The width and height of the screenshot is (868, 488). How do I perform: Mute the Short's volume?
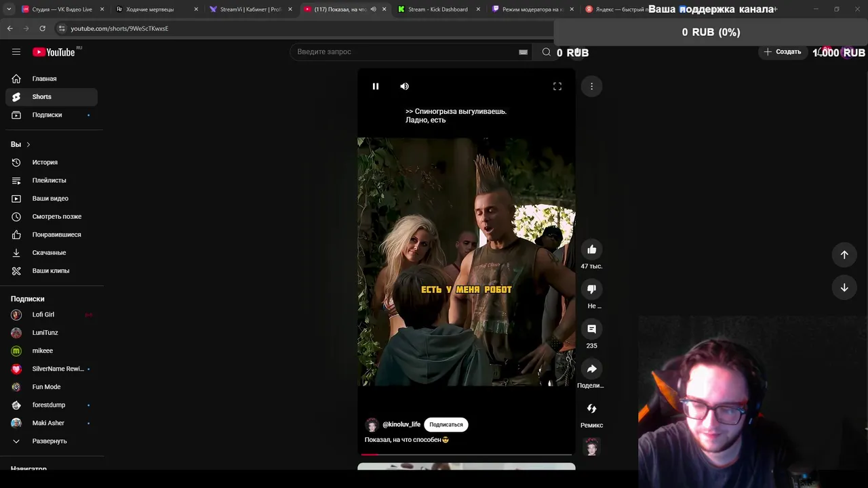[404, 86]
